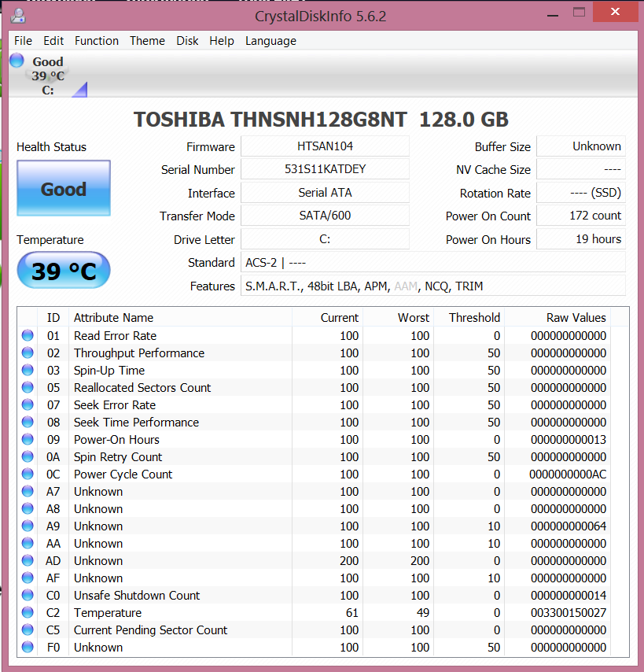Open the File menu
The width and height of the screenshot is (644, 672).
(x=23, y=41)
